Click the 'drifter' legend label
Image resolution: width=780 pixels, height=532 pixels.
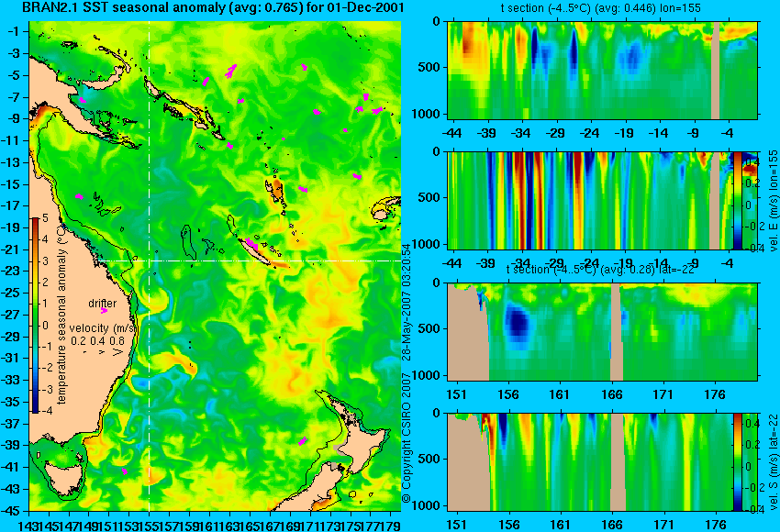coord(103,304)
